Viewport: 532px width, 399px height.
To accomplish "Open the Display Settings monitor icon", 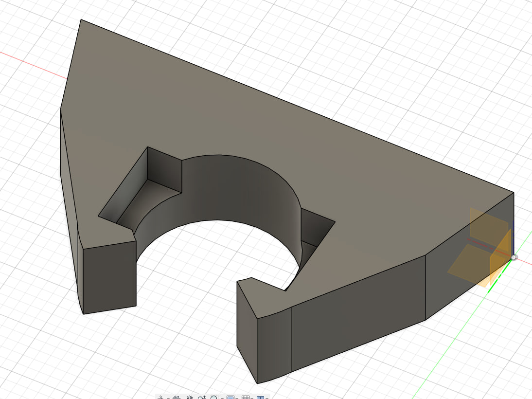I will 231,398.
